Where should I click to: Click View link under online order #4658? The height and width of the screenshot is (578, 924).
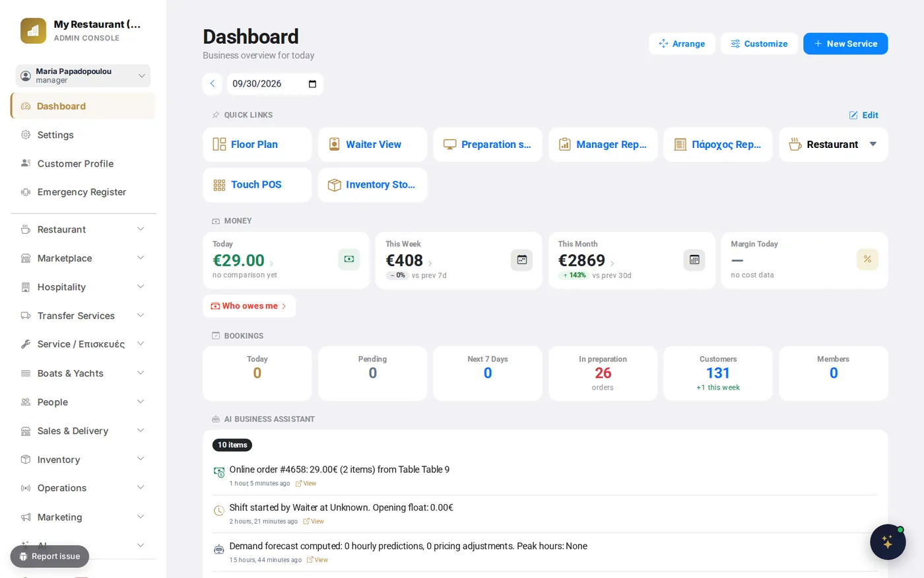(306, 484)
